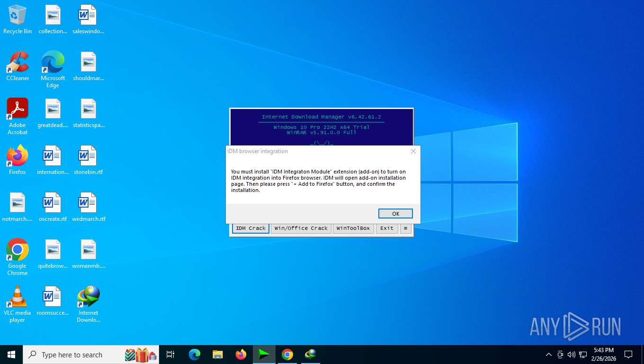Screen dimensions: 644x364
Task: Click the Win/Office Crack button
Action: [x=301, y=228]
